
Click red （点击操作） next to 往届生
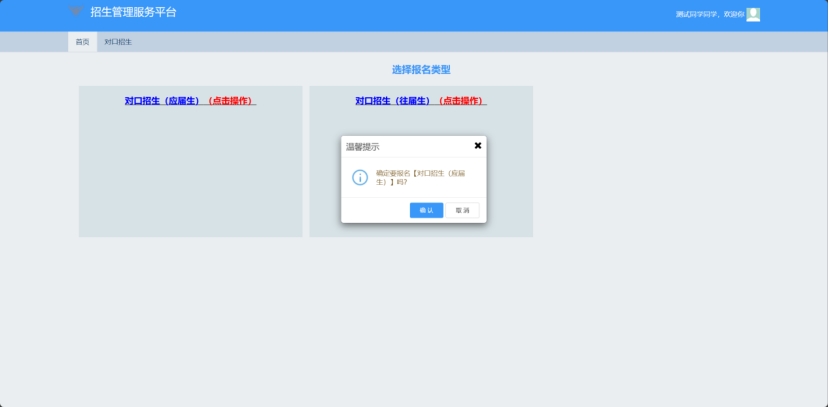460,101
